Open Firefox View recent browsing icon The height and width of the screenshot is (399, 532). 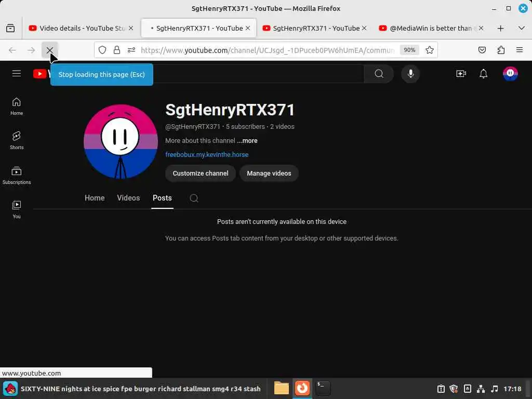[10, 28]
